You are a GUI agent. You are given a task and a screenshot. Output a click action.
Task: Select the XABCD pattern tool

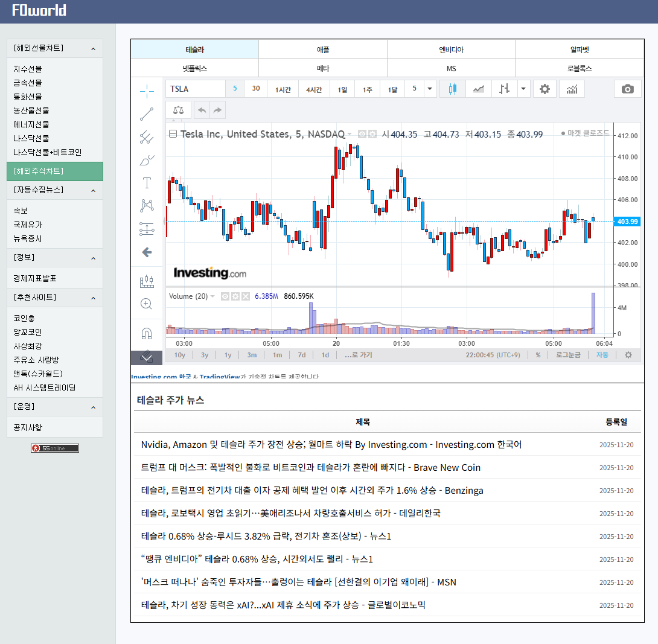tap(147, 206)
